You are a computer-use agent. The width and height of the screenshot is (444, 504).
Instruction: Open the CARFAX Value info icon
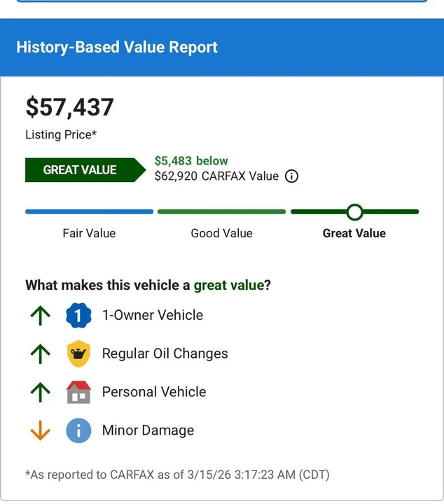click(291, 176)
